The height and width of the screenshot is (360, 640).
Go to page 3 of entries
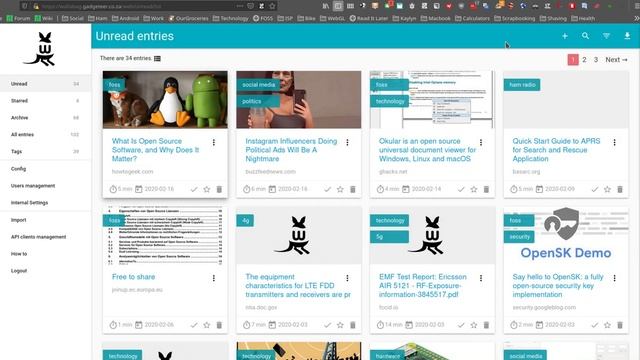(x=596, y=60)
